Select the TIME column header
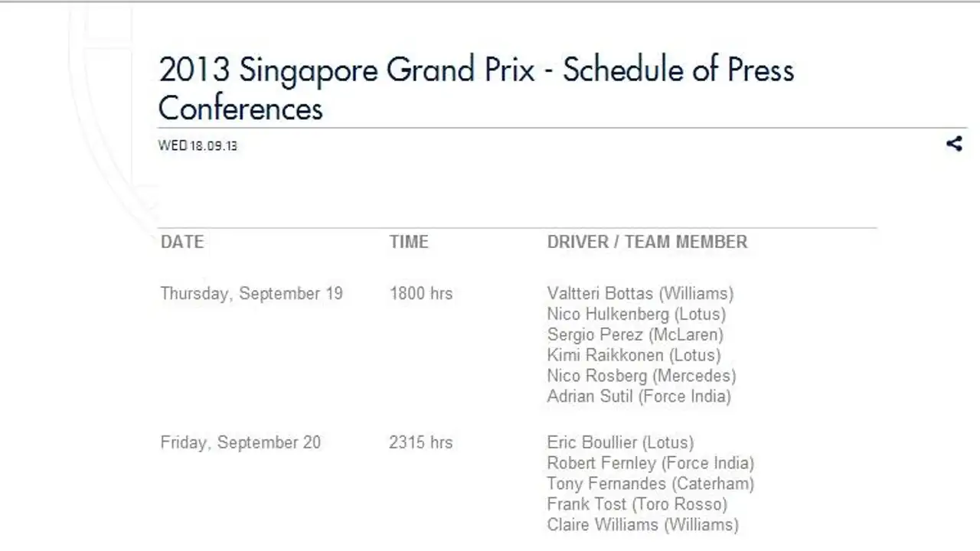The height and width of the screenshot is (551, 980). click(x=409, y=242)
